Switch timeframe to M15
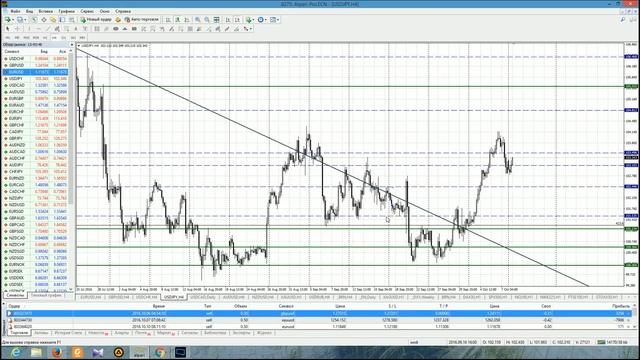This screenshot has height=360, width=640. [26, 38]
